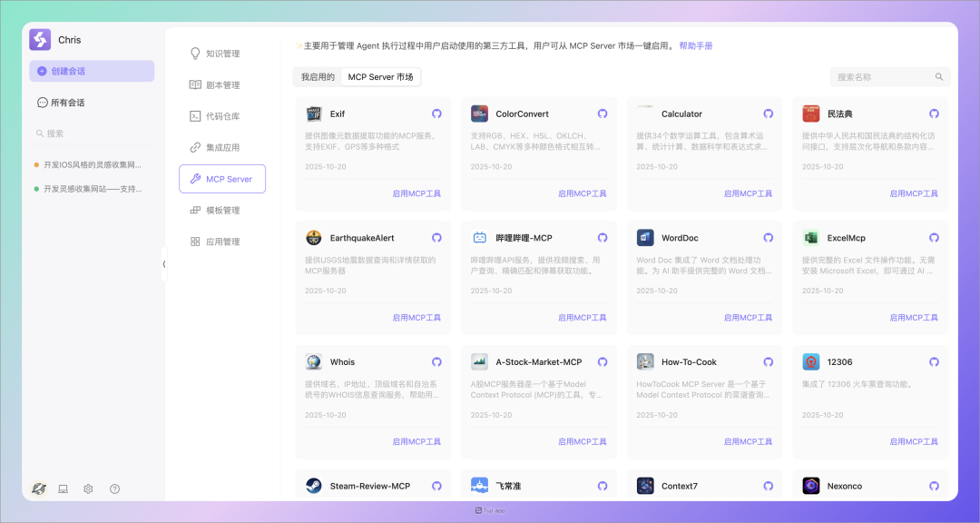Viewport: 980px width, 523px height.
Task: Enable the MCP tool for EarthquakeAlert
Action: point(416,318)
